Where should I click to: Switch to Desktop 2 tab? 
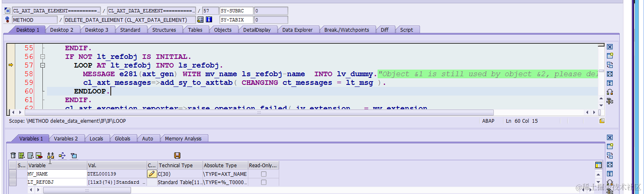pyautogui.click(x=62, y=30)
